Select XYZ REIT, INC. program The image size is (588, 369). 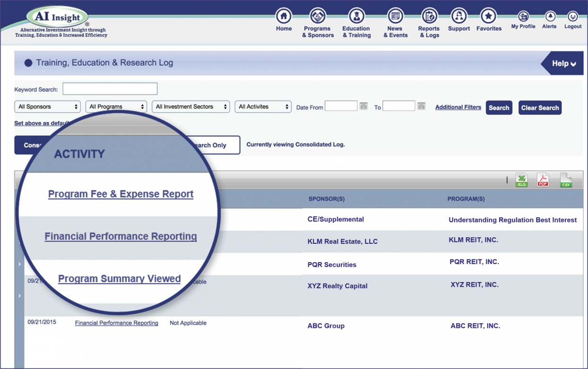point(475,285)
